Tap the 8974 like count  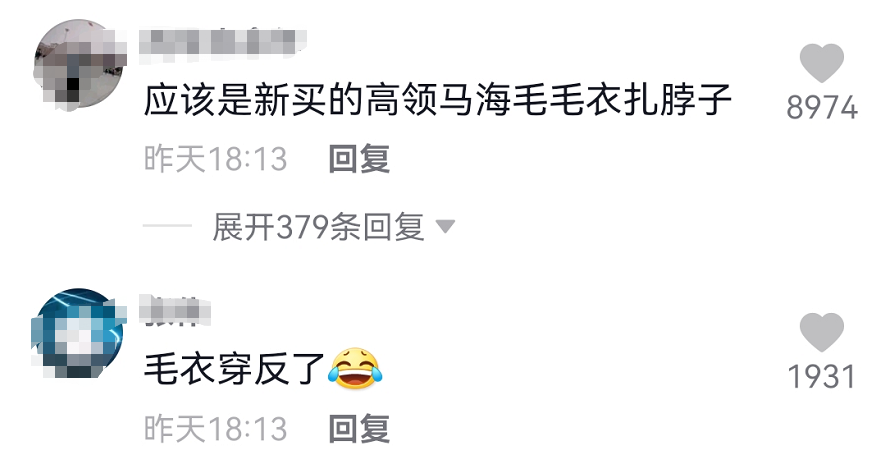[821, 107]
